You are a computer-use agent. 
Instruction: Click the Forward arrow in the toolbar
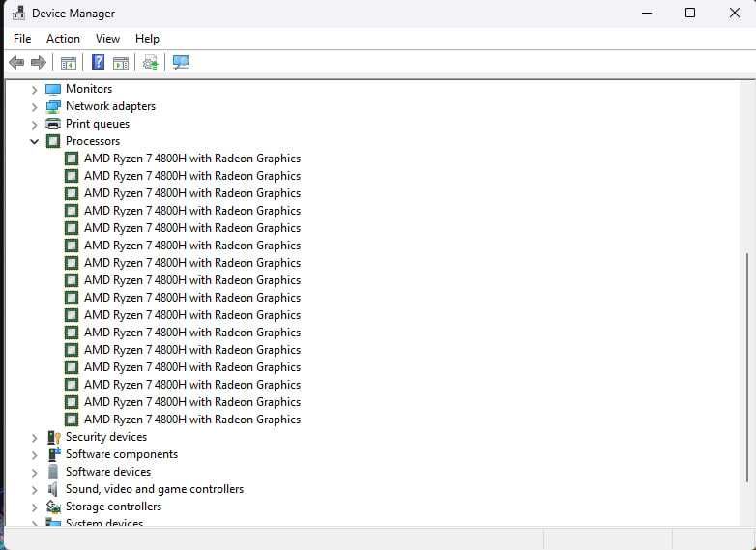pyautogui.click(x=39, y=62)
